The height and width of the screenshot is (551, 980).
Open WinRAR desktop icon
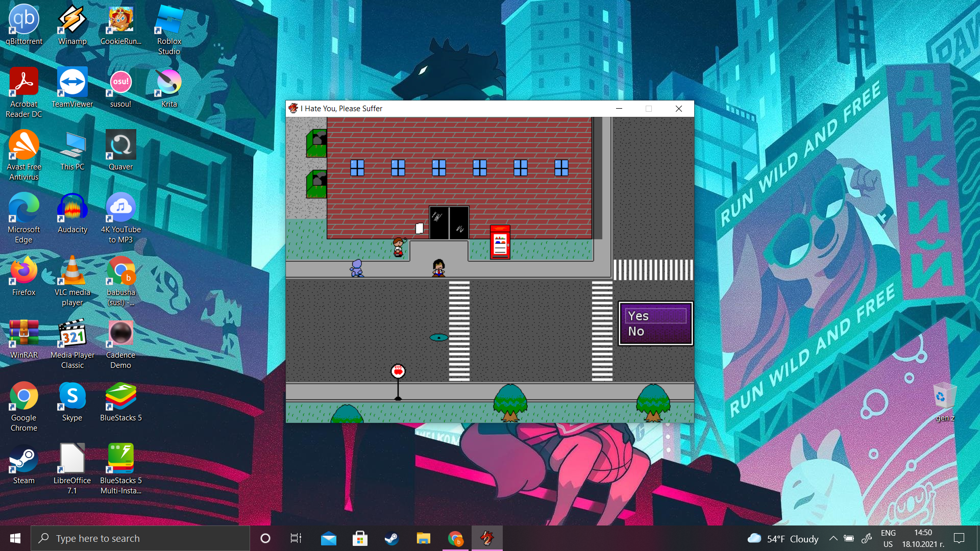coord(24,339)
